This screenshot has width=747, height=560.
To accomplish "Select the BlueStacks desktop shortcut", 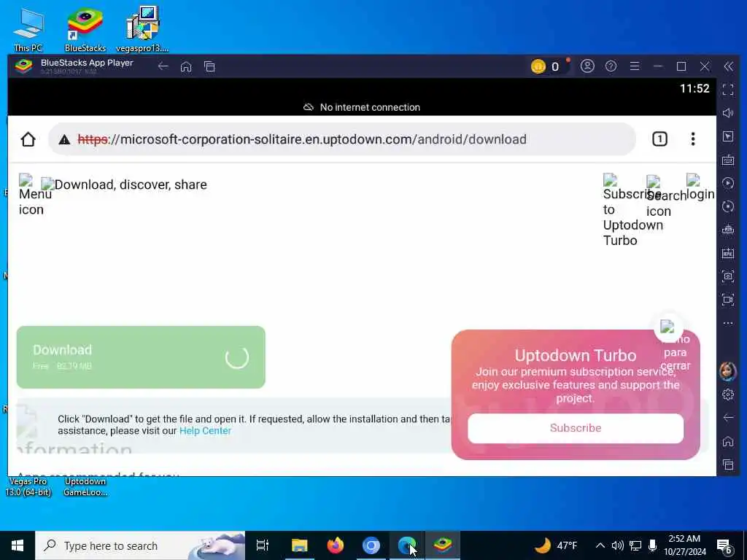I will [x=85, y=29].
